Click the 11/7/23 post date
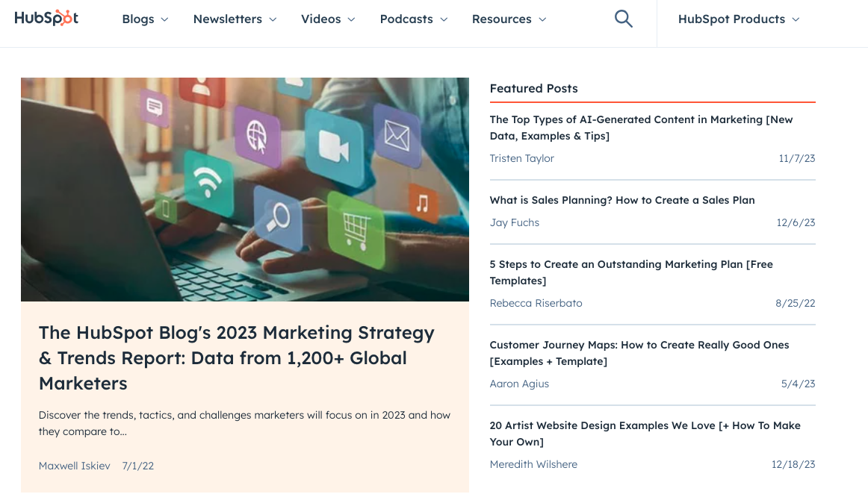The width and height of the screenshot is (868, 500). tap(796, 158)
